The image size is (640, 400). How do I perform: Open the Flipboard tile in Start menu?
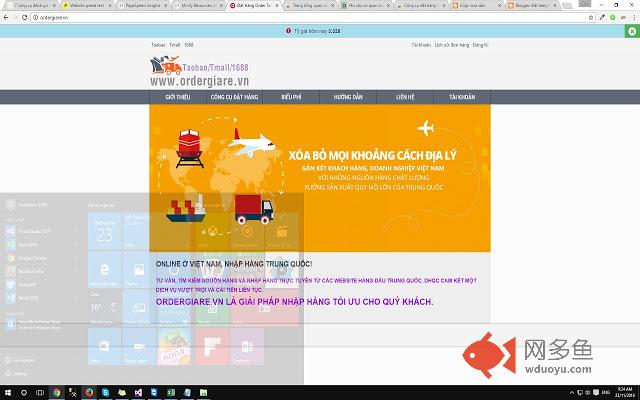(x=213, y=347)
